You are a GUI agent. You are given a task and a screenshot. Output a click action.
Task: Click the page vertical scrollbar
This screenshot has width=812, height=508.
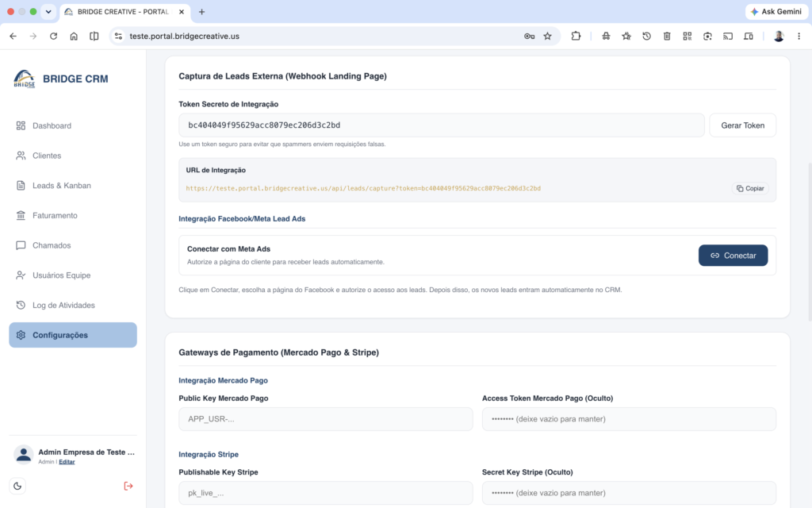coord(810,242)
